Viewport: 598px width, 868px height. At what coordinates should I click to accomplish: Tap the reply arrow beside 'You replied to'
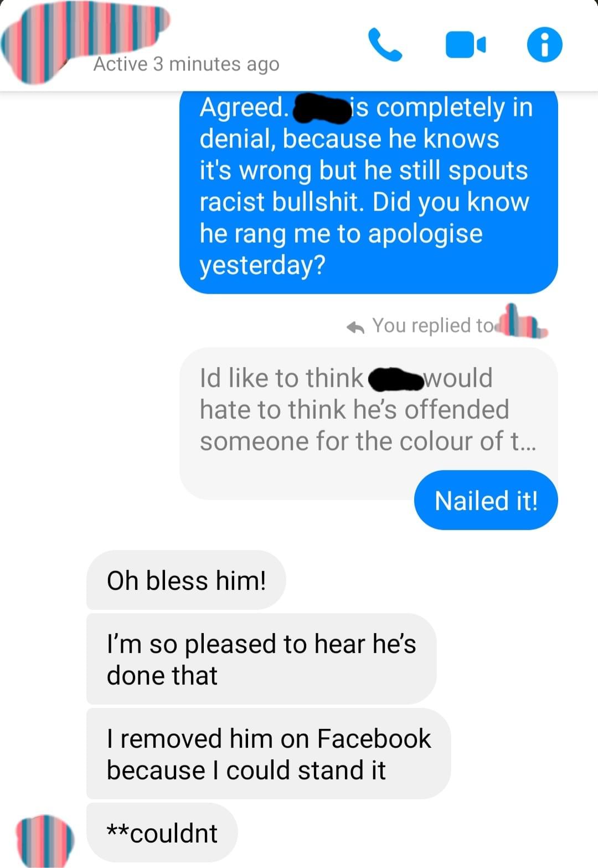pos(355,327)
